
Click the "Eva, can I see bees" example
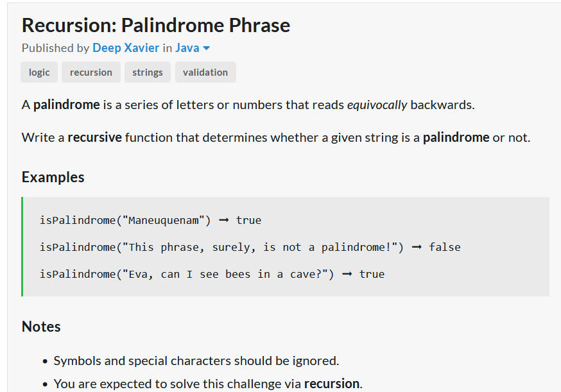pyautogui.click(x=212, y=275)
